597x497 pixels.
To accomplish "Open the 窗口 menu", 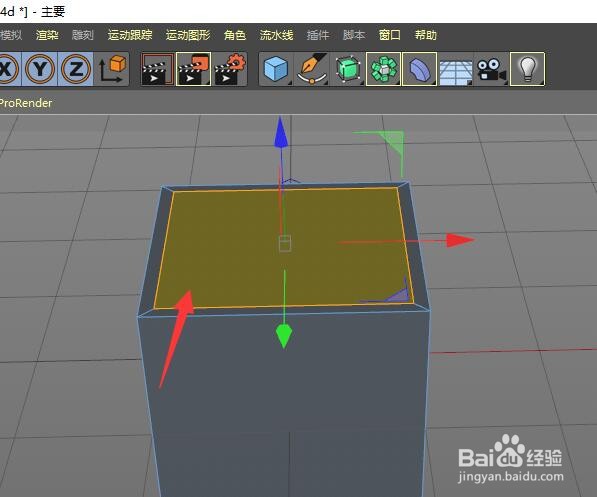I will tap(389, 35).
